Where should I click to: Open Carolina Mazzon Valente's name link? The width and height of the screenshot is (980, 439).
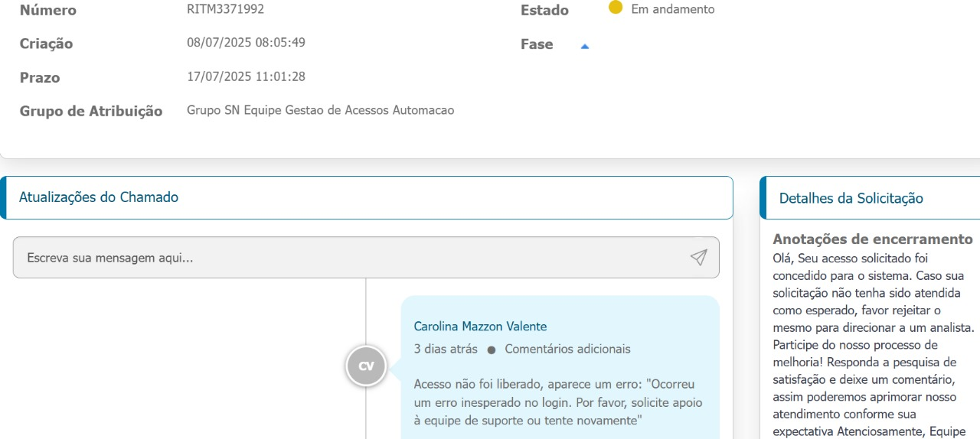point(480,327)
